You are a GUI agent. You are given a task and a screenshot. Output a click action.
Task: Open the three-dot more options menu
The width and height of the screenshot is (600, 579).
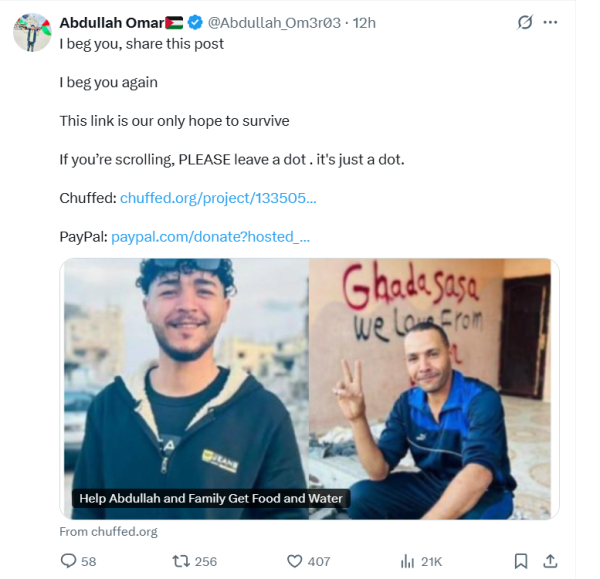coord(550,23)
